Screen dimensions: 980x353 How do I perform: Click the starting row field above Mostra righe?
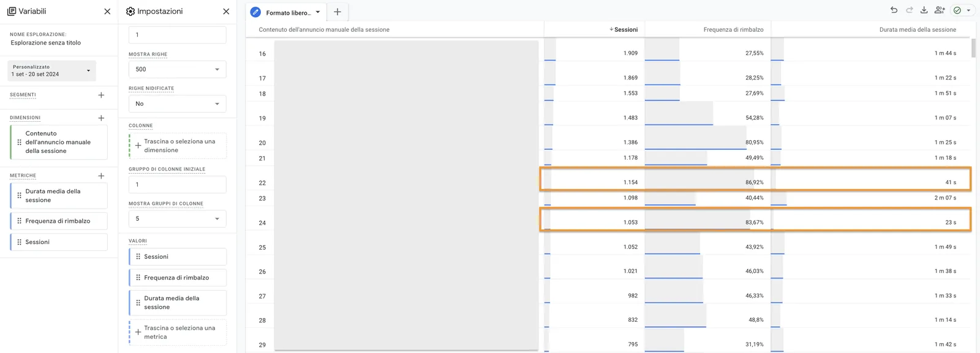click(x=178, y=35)
